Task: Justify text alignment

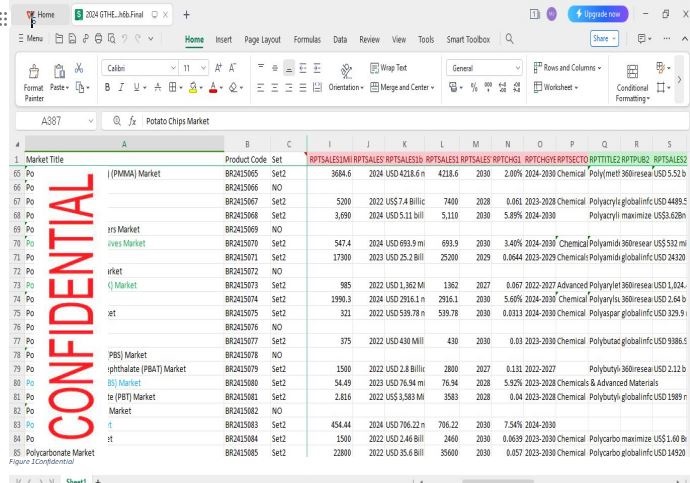Action: tap(303, 88)
